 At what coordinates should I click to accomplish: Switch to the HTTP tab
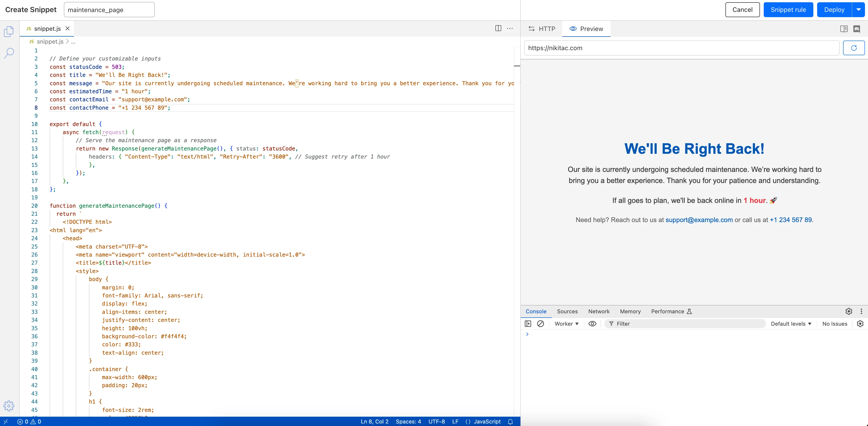pos(542,29)
